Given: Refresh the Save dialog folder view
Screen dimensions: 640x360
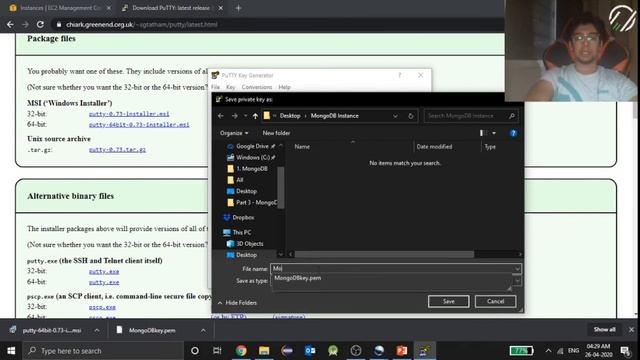Looking at the screenshot, I should point(411,116).
